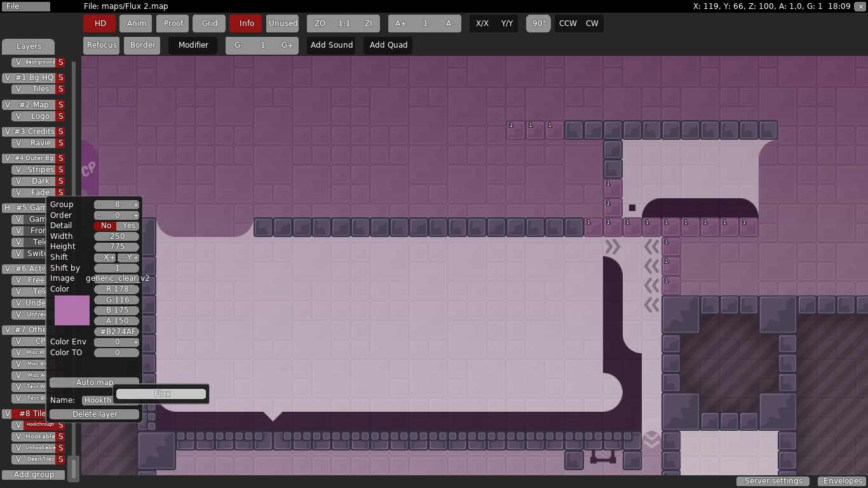Hide the Stripes layer visibility
Viewport: 868px width, 488px height.
tap(18, 170)
